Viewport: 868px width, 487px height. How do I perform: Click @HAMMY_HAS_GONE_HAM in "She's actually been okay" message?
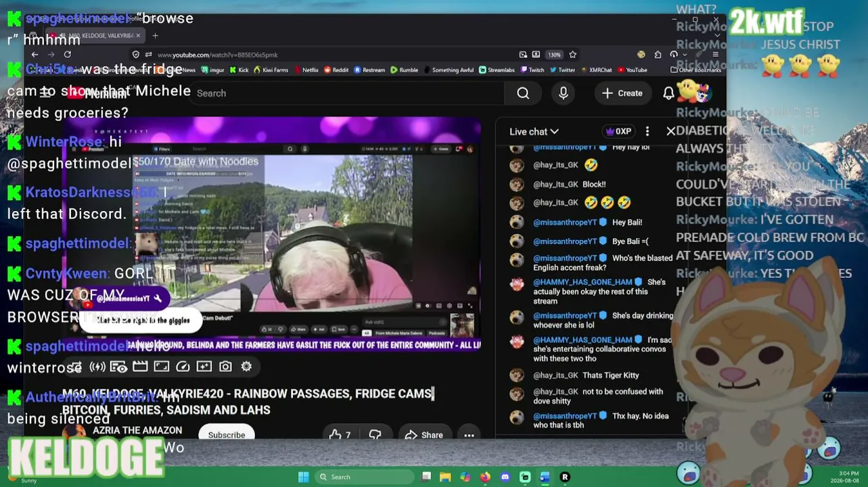[x=583, y=282]
